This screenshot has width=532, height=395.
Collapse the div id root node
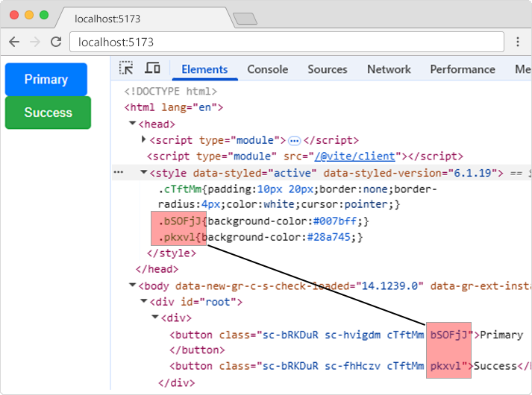click(144, 301)
